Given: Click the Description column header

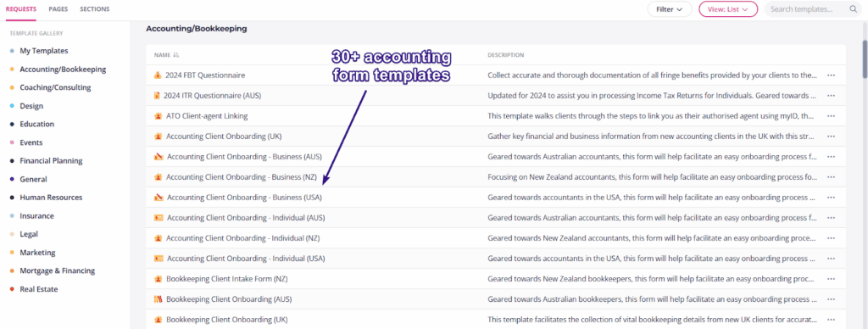Looking at the screenshot, I should [x=505, y=55].
